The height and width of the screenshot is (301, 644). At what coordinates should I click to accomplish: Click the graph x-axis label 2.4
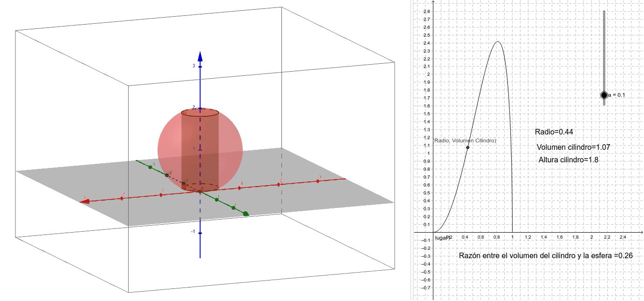click(623, 237)
